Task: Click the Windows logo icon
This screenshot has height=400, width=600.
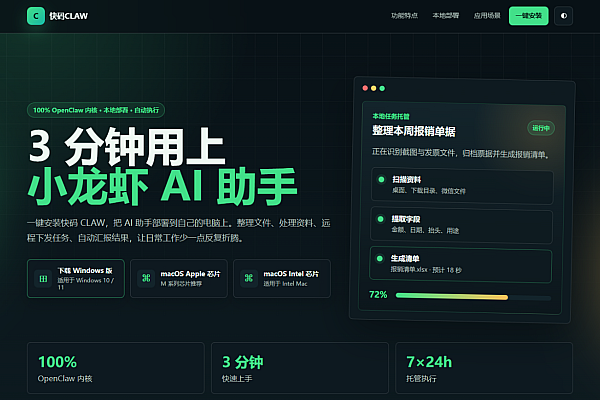Action: [x=43, y=279]
